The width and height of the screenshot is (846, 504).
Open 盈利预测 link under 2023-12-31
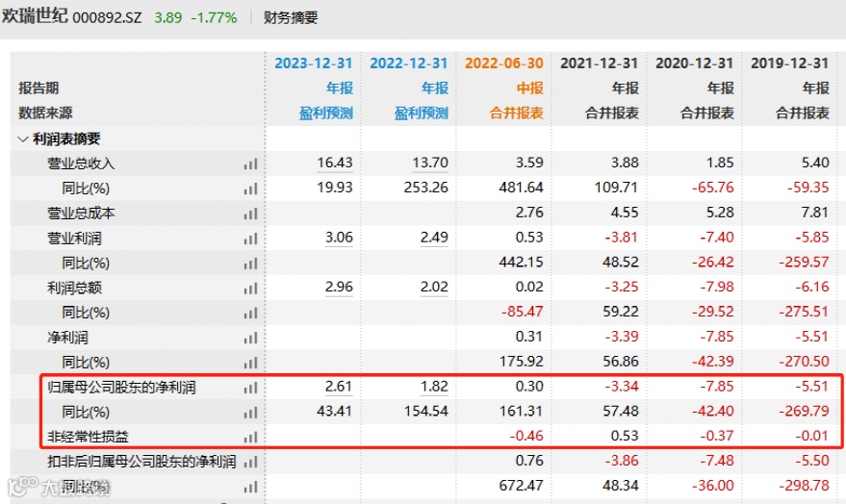point(326,113)
